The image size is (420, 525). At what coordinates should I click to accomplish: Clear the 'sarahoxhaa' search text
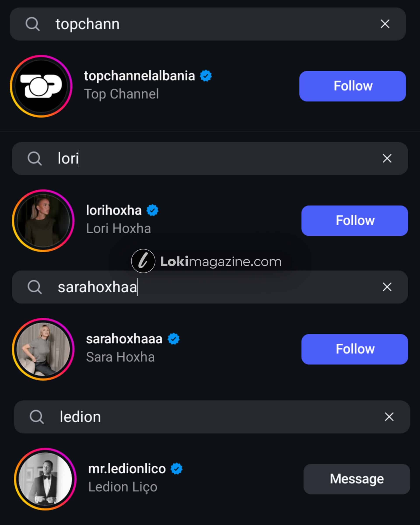387,287
